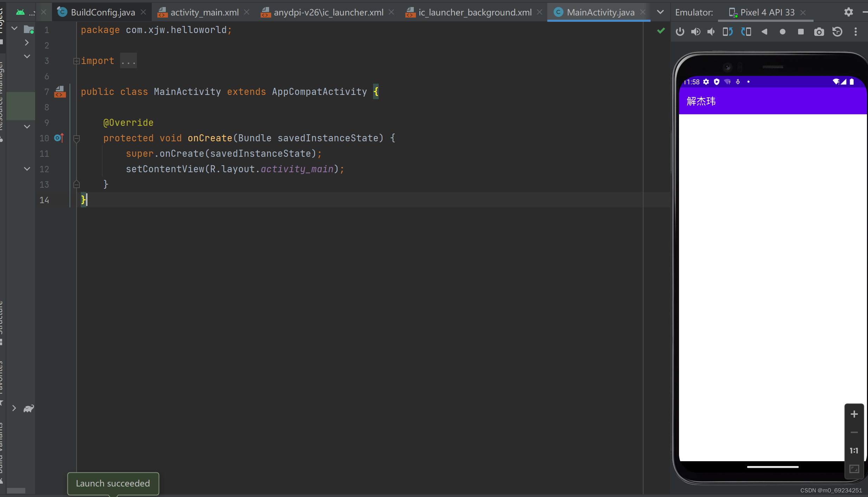Click the Launch succeeded notification
This screenshot has width=868, height=497.
(x=113, y=483)
